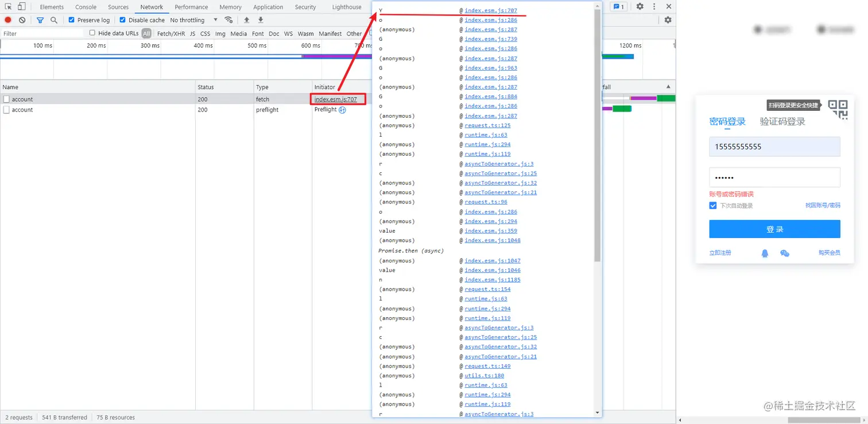
Task: Filter requests by WS
Action: point(288,33)
